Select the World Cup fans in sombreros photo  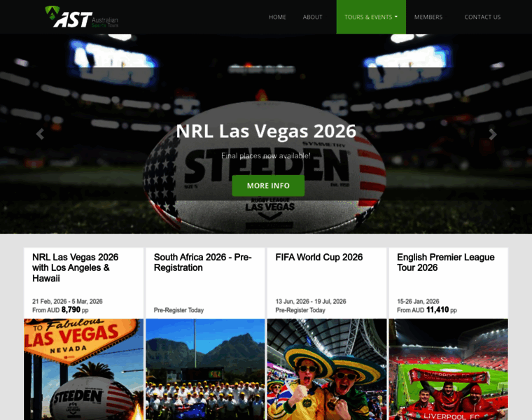pos(327,370)
